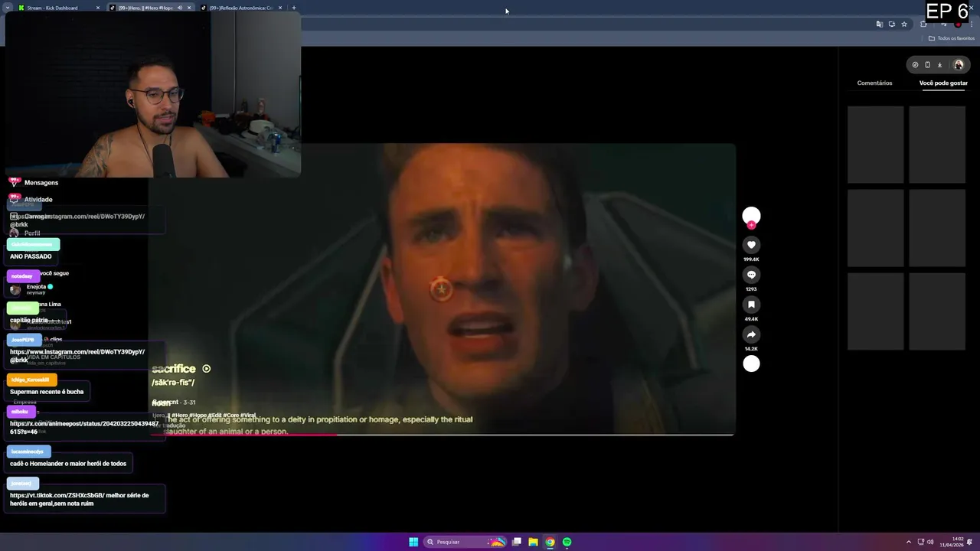Click the Pesquisar taskbar search box
The width and height of the screenshot is (980, 551).
465,542
